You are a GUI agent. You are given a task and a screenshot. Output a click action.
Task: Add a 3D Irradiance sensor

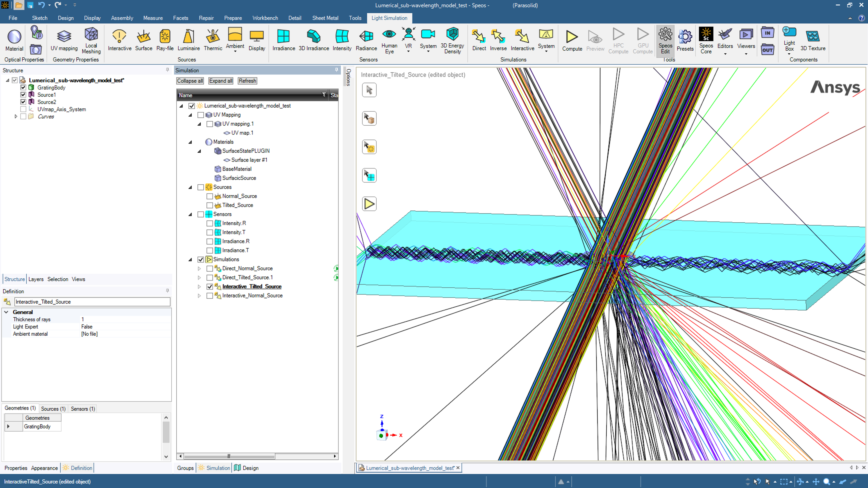314,40
